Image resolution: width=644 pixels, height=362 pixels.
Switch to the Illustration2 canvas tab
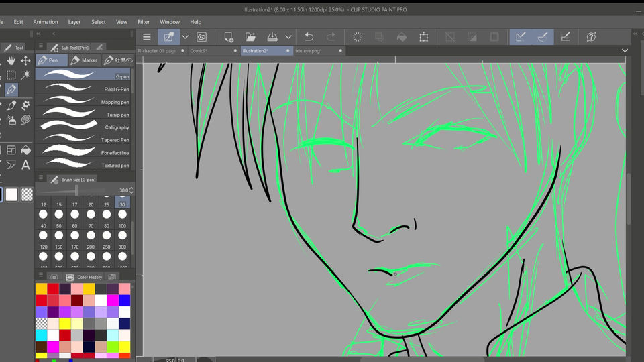point(266,50)
